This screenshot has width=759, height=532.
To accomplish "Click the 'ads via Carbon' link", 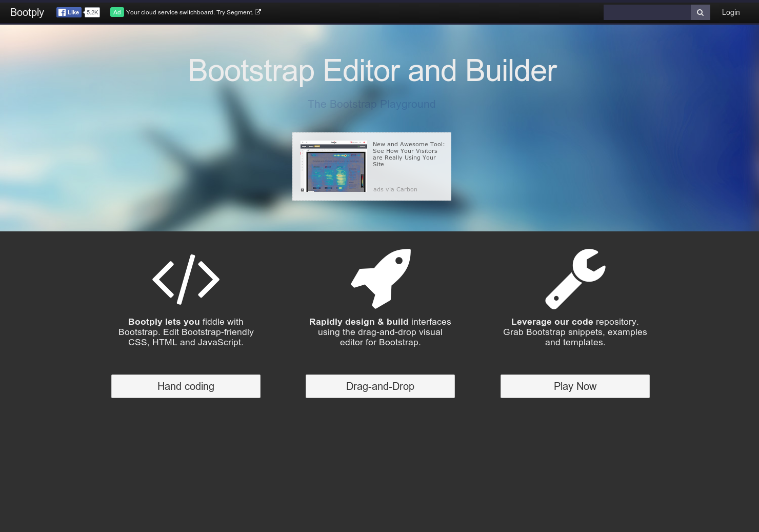I will 395,189.
